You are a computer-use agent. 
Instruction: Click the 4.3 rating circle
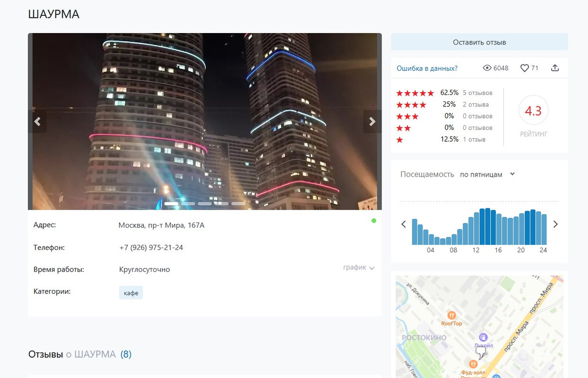(x=533, y=111)
